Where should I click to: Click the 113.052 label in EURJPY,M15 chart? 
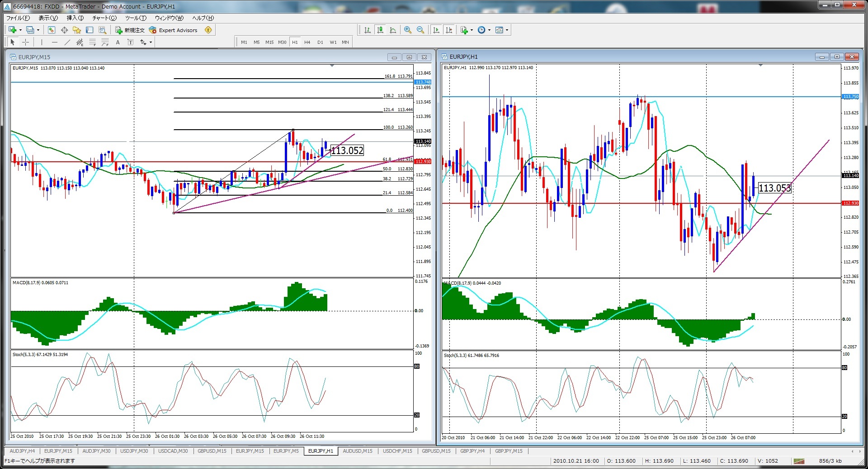pos(347,150)
